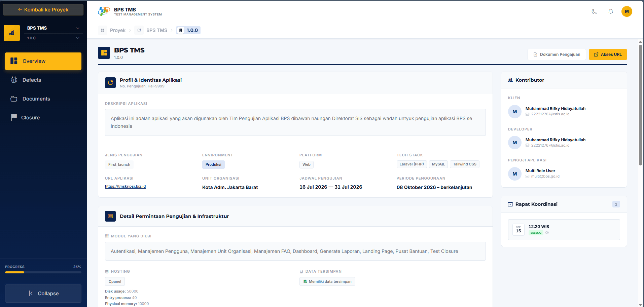
Task: Click the Produksi environment tag
Action: pyautogui.click(x=213, y=164)
